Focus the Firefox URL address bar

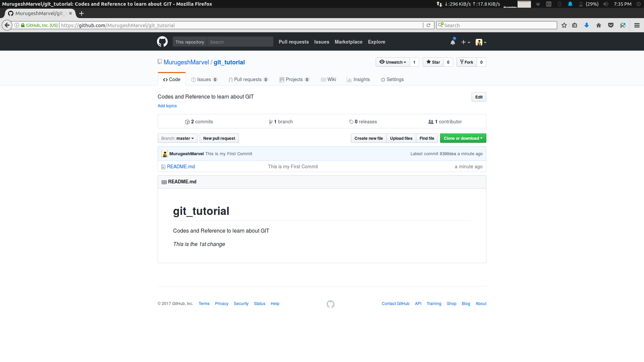pyautogui.click(x=241, y=25)
